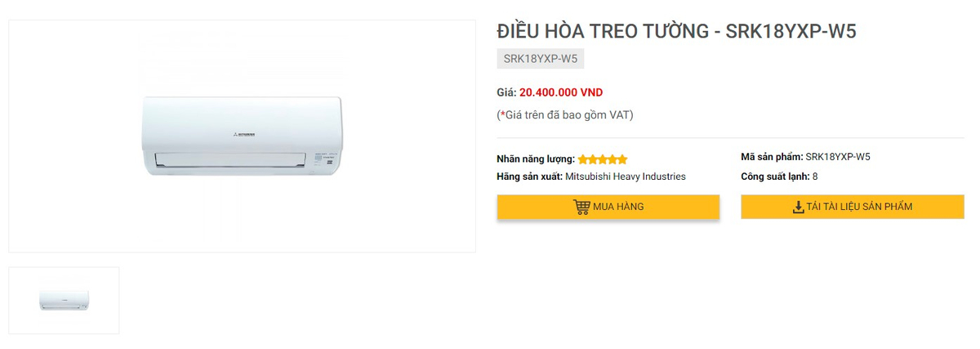The image size is (980, 349).
Task: Click the red asterisk in the VAT note
Action: coord(503,114)
